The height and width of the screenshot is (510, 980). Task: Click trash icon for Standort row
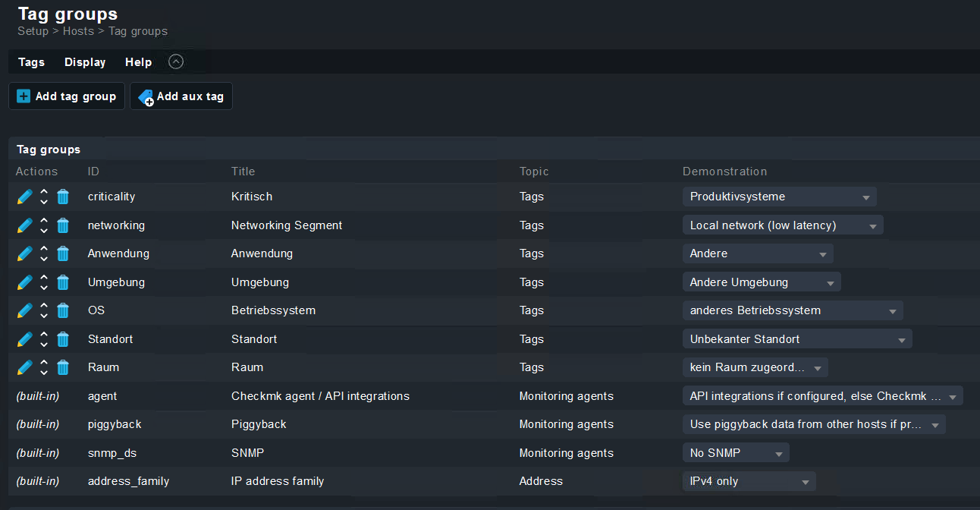pos(63,339)
